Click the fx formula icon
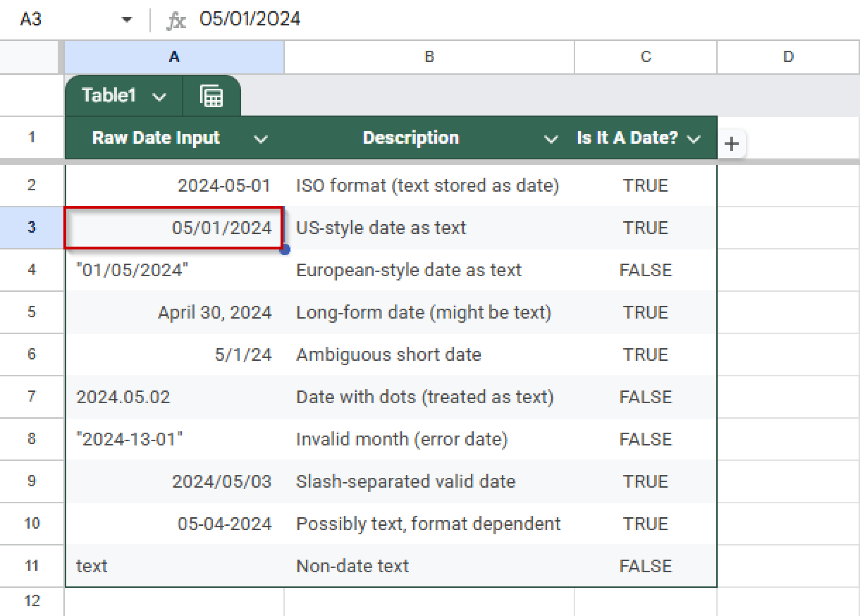Screen dimensions: 860x616 [176, 20]
